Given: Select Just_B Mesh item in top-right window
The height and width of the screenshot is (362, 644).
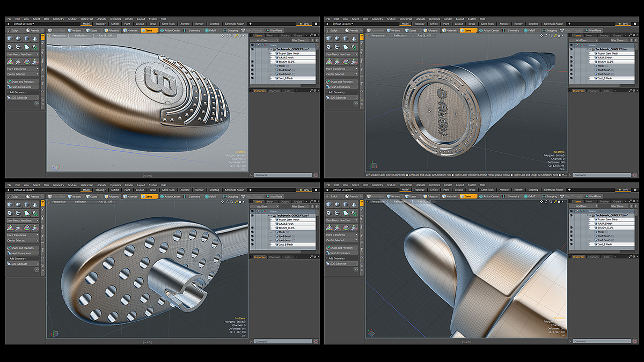Looking at the screenshot, I should pos(612,78).
